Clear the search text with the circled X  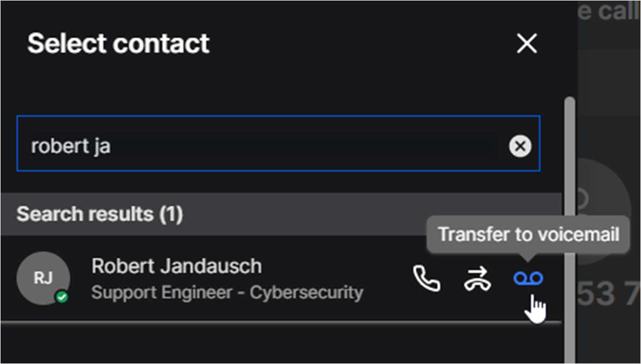(520, 146)
